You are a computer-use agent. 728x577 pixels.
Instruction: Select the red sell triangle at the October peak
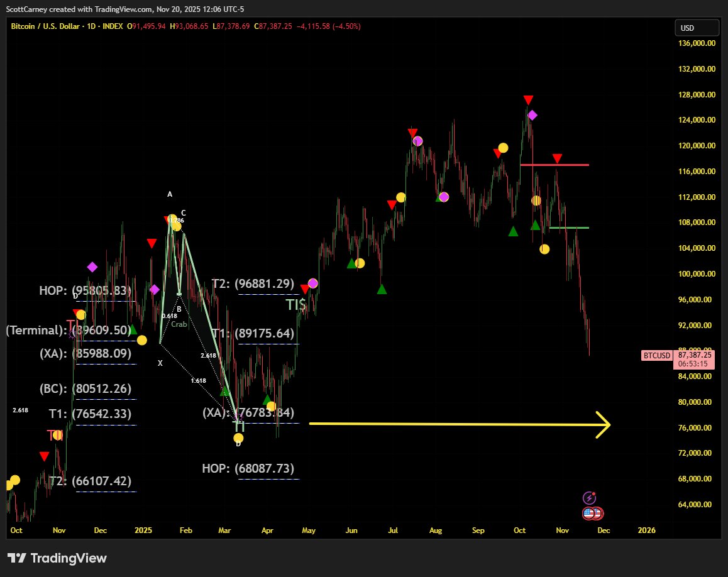click(x=527, y=99)
